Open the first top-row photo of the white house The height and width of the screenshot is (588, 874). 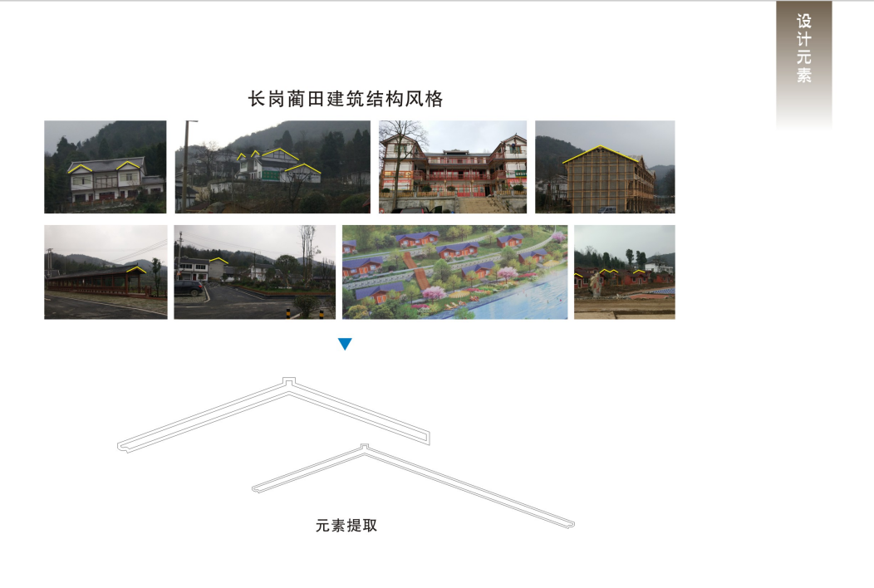(x=105, y=167)
